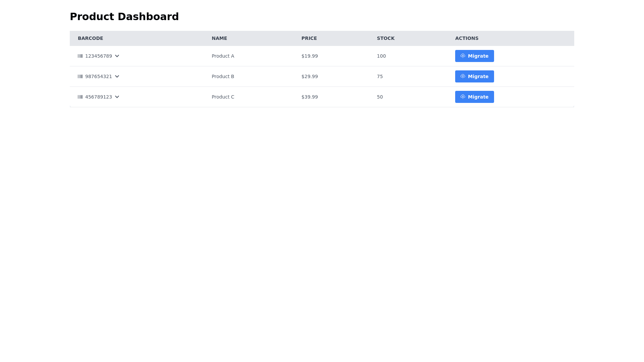Viewport: 644px width, 362px height.
Task: Click the $39.99 price cell
Action: click(309, 97)
